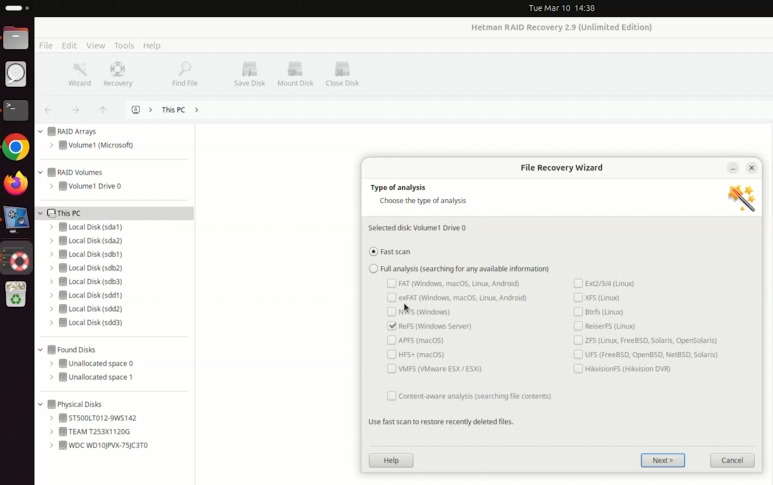
Task: Expand Local Disk (sdd3) node
Action: [51, 322]
